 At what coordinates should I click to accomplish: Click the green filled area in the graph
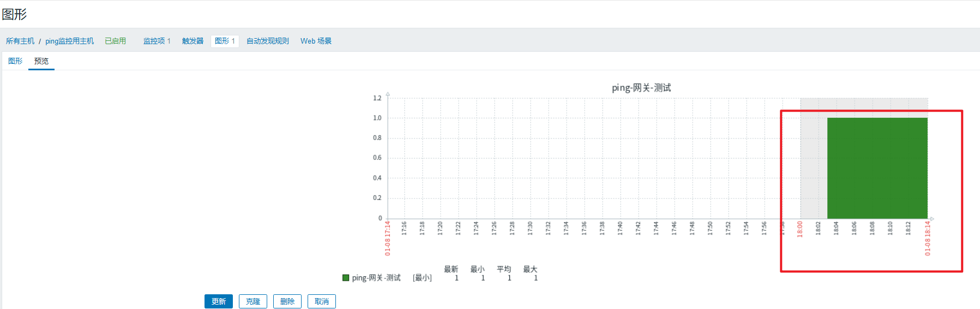point(877,168)
